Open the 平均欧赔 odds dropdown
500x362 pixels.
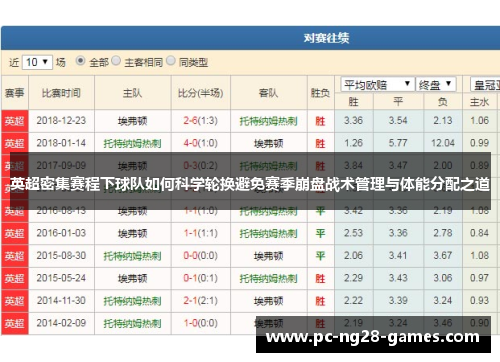click(377, 85)
